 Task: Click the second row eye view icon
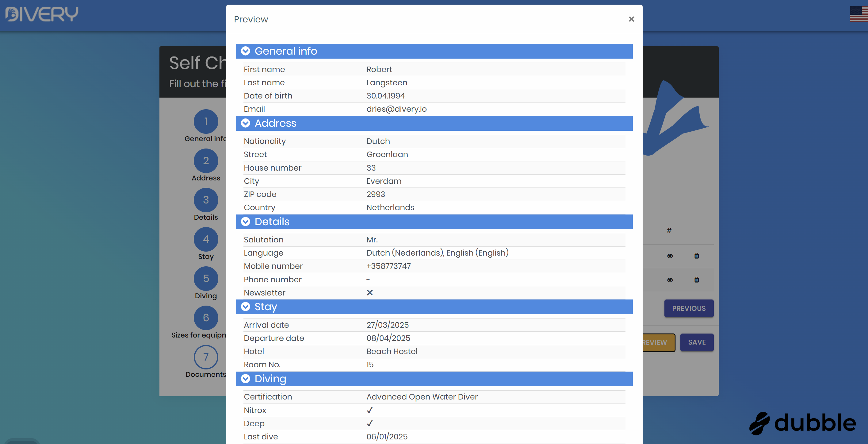pos(670,280)
